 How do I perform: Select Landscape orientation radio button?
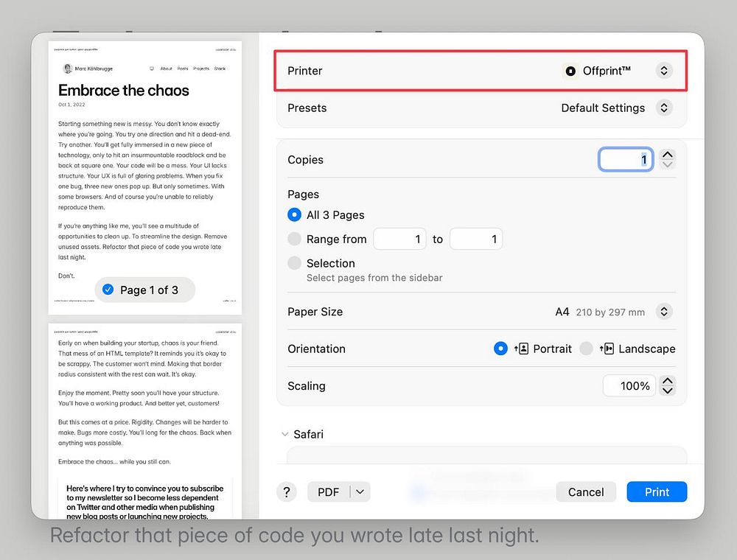coord(586,349)
